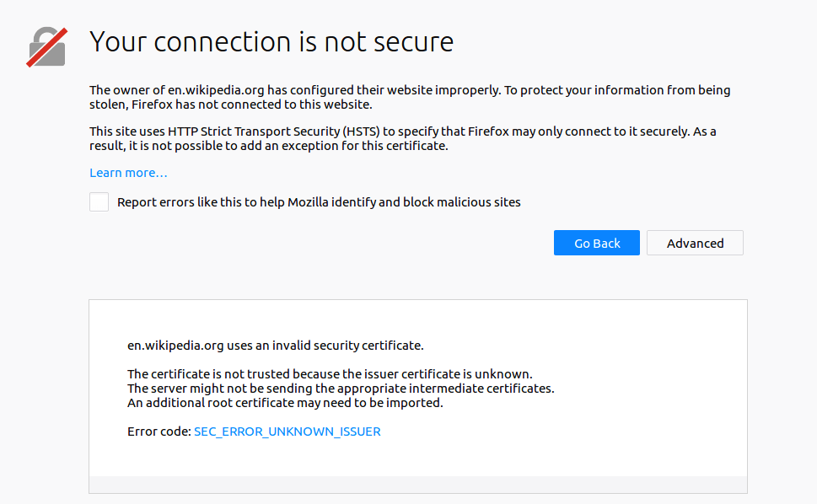The height and width of the screenshot is (504, 817).
Task: Click the "certificate is not trusted" line
Action: pos(330,374)
